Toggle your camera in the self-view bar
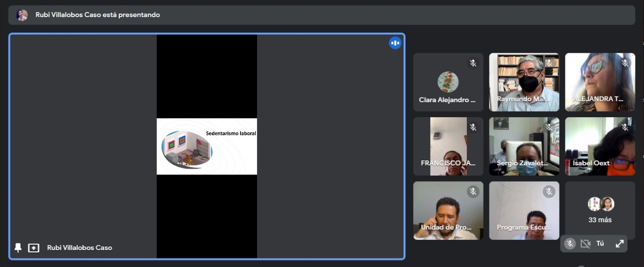The width and height of the screenshot is (644, 267). [x=585, y=244]
